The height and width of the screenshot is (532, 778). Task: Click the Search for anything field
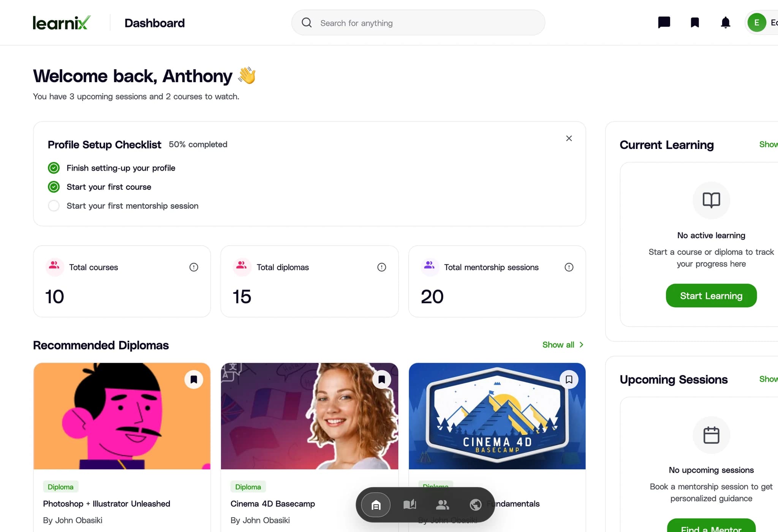point(418,23)
